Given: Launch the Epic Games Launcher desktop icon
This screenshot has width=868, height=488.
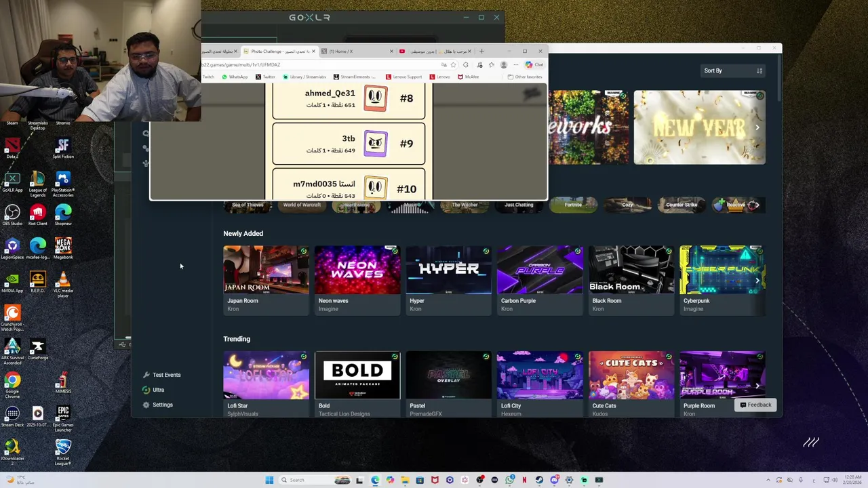Looking at the screenshot, I should 63,419.
